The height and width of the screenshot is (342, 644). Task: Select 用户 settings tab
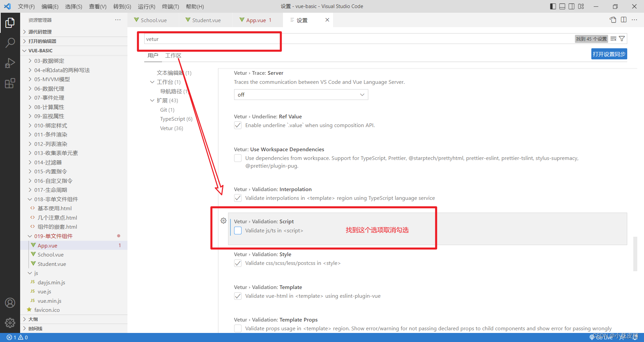153,56
